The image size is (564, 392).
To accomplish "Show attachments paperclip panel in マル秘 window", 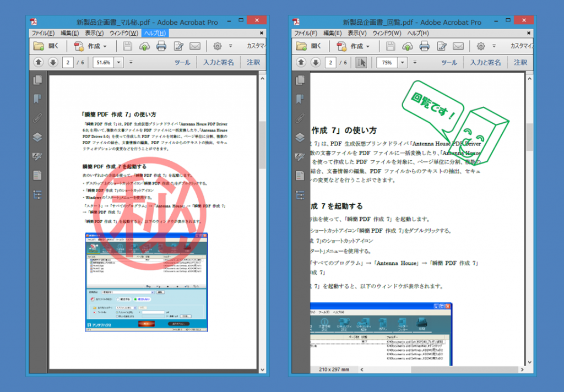I will 37,118.
